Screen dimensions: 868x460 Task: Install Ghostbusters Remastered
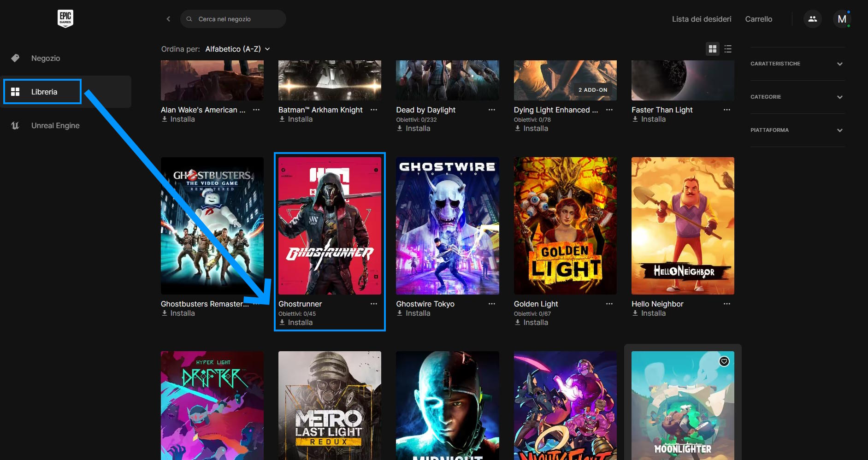[x=178, y=313]
